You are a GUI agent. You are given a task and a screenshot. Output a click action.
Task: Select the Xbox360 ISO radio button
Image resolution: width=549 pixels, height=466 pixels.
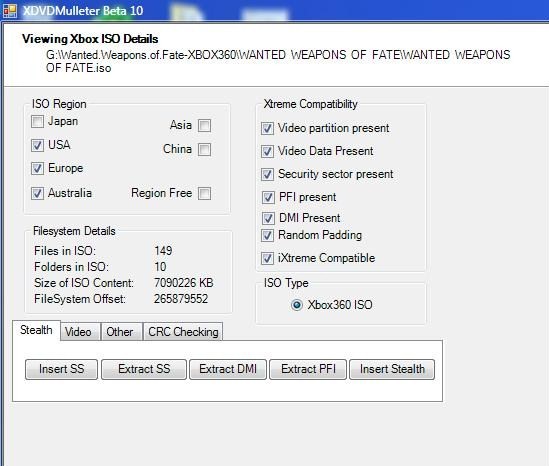[297, 305]
